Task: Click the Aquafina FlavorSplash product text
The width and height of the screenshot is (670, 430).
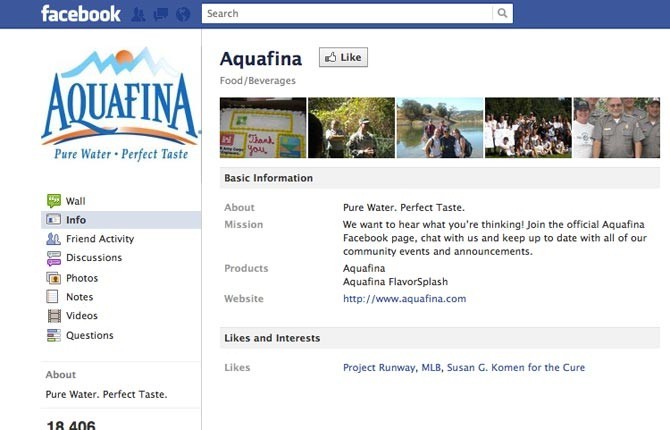Action: (395, 282)
